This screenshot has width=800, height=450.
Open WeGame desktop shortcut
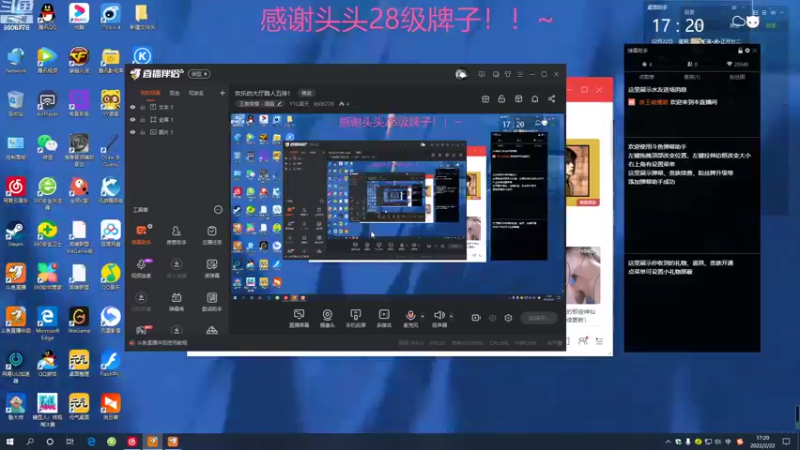[79, 320]
